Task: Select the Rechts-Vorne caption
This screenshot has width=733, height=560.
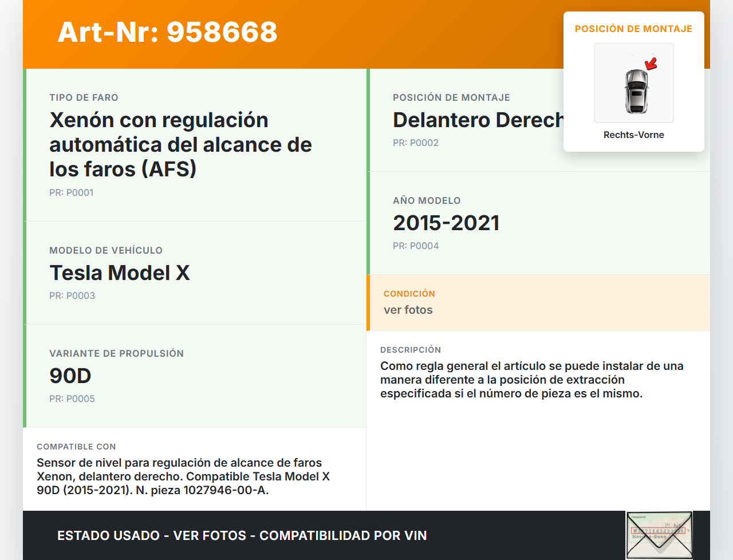Action: (x=633, y=135)
